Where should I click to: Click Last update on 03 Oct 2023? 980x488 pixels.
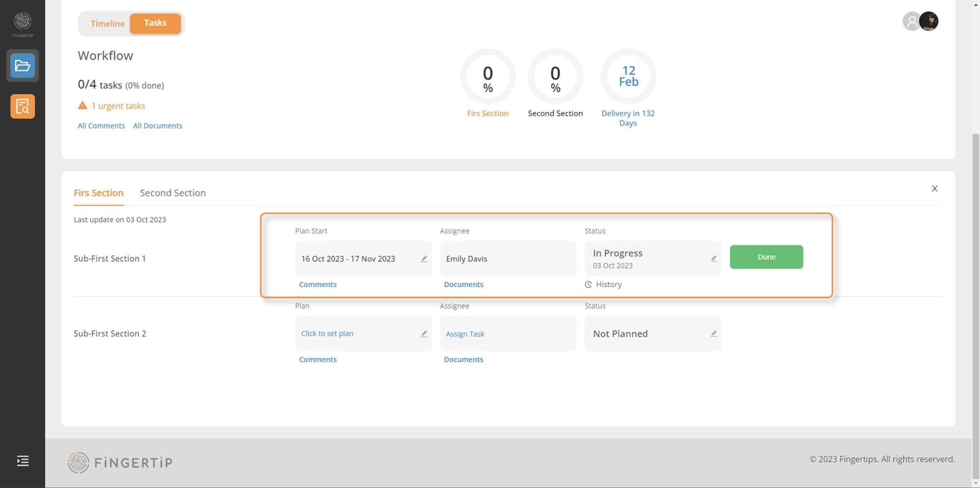[x=120, y=220]
